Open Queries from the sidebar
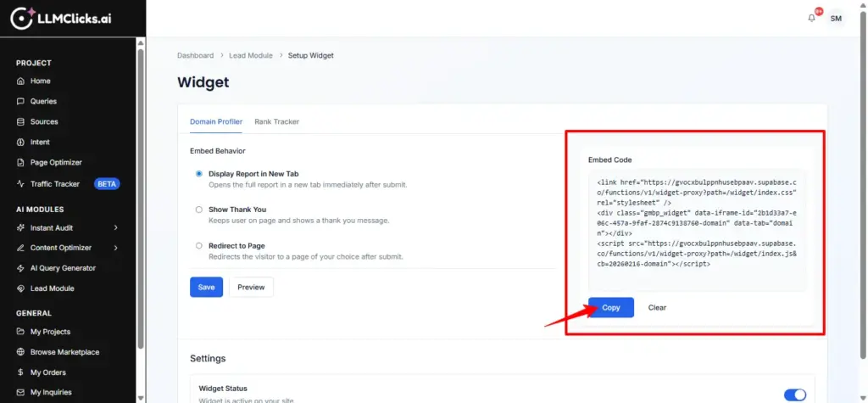The width and height of the screenshot is (868, 403). point(43,102)
